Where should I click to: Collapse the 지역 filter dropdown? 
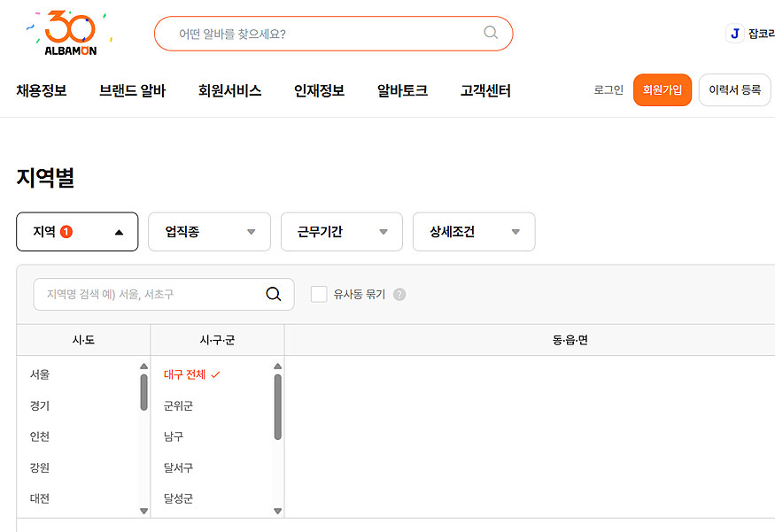tap(77, 232)
